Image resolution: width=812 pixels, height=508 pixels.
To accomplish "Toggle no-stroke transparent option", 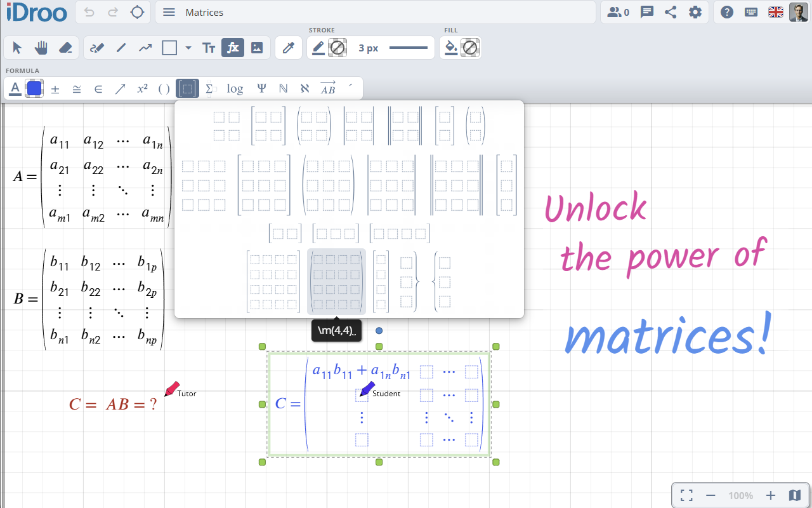I will [x=337, y=47].
